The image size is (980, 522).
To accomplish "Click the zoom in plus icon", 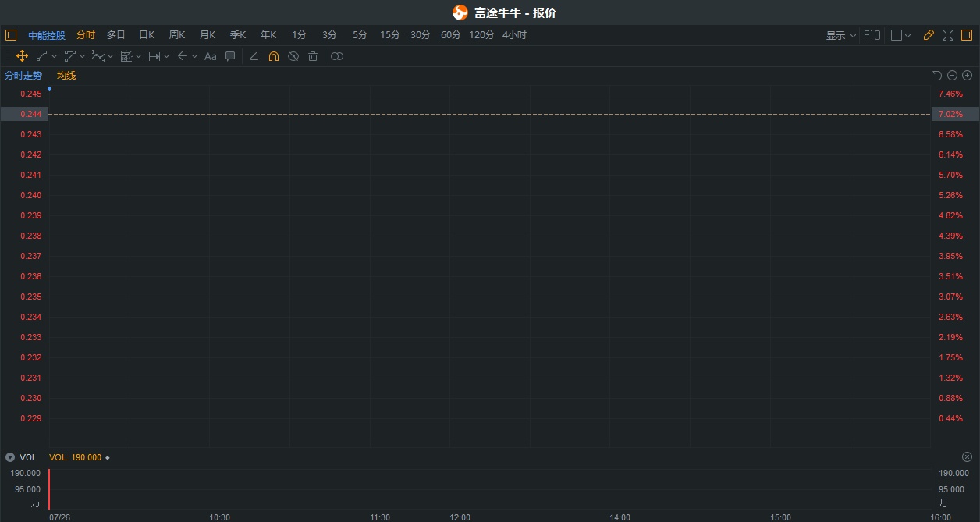I will click(x=968, y=76).
